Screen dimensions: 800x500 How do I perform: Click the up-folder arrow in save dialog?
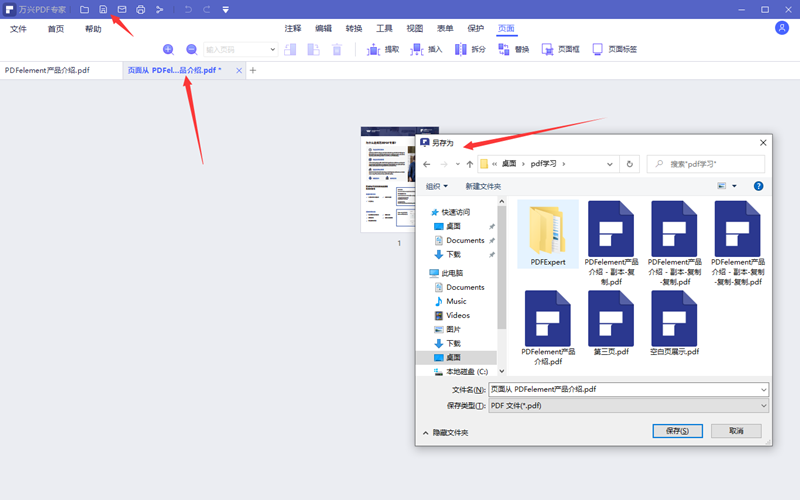pyautogui.click(x=470, y=163)
